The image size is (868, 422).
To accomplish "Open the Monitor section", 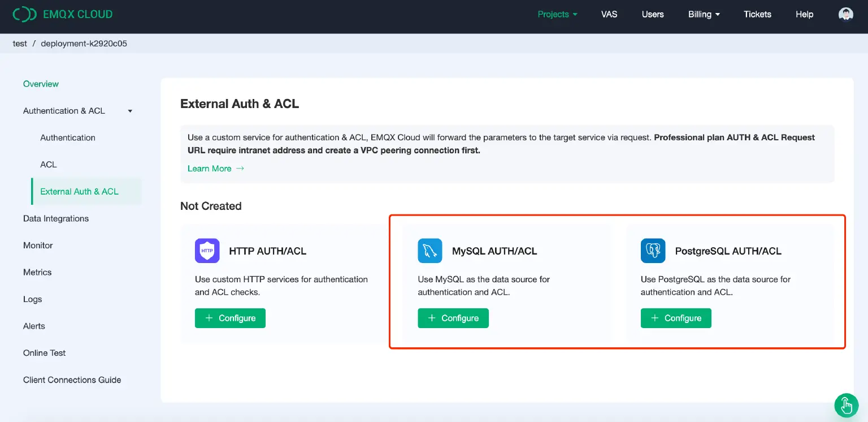I will point(38,245).
